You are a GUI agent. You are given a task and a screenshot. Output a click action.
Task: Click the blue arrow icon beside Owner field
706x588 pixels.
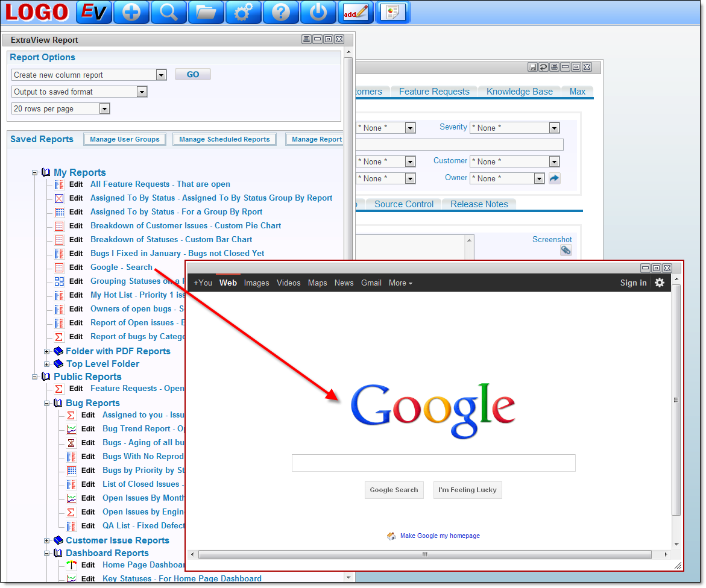pos(554,178)
